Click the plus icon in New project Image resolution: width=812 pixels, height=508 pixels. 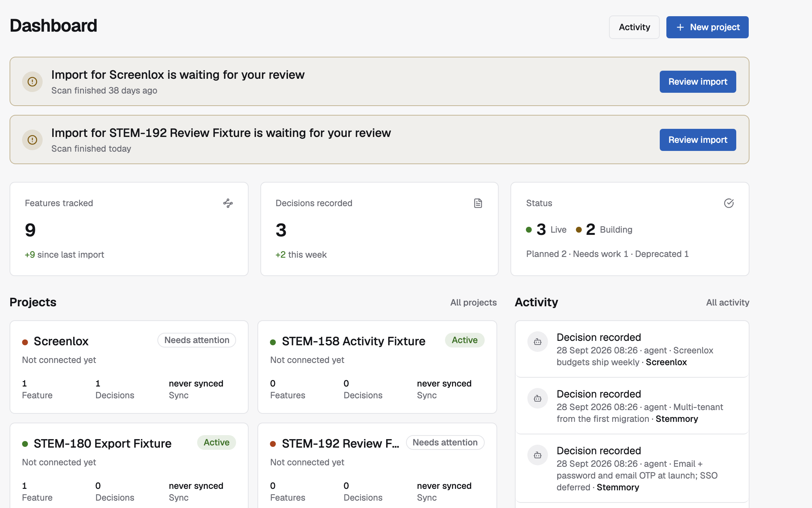(680, 27)
